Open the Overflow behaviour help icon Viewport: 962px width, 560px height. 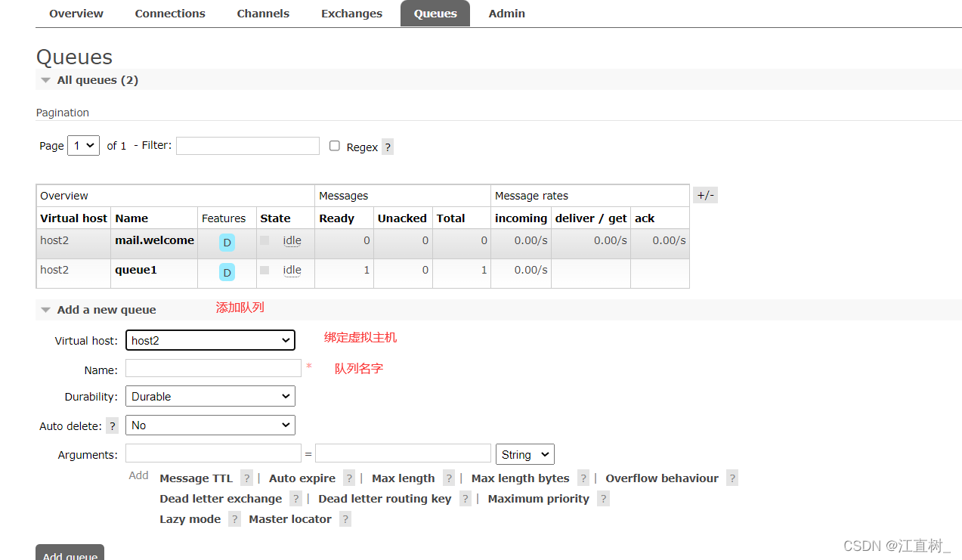pyautogui.click(x=732, y=478)
